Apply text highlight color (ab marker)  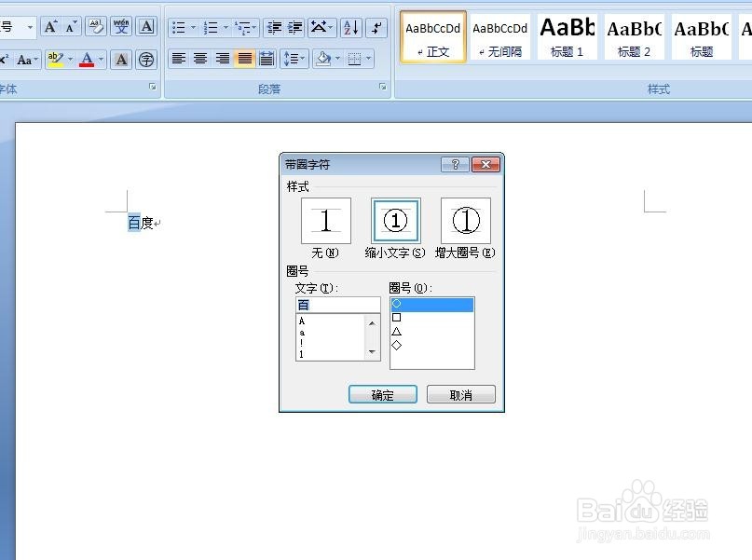56,60
